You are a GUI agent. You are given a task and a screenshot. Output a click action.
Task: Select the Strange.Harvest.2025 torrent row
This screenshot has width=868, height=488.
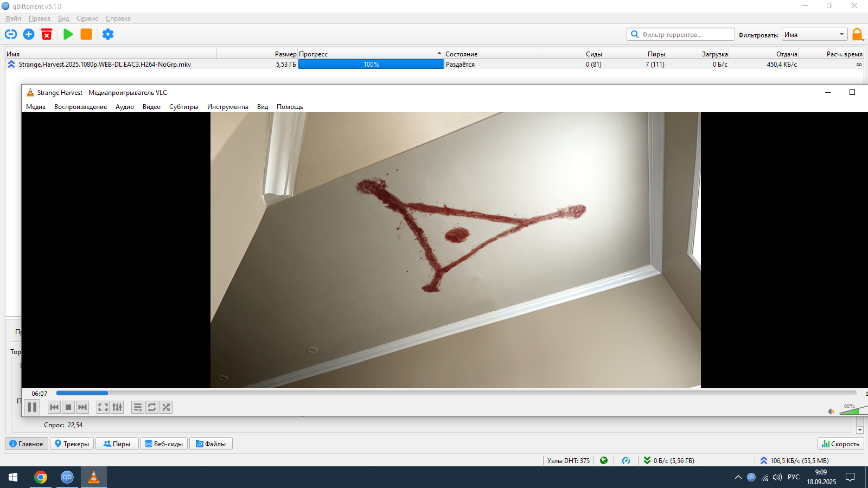click(434, 64)
